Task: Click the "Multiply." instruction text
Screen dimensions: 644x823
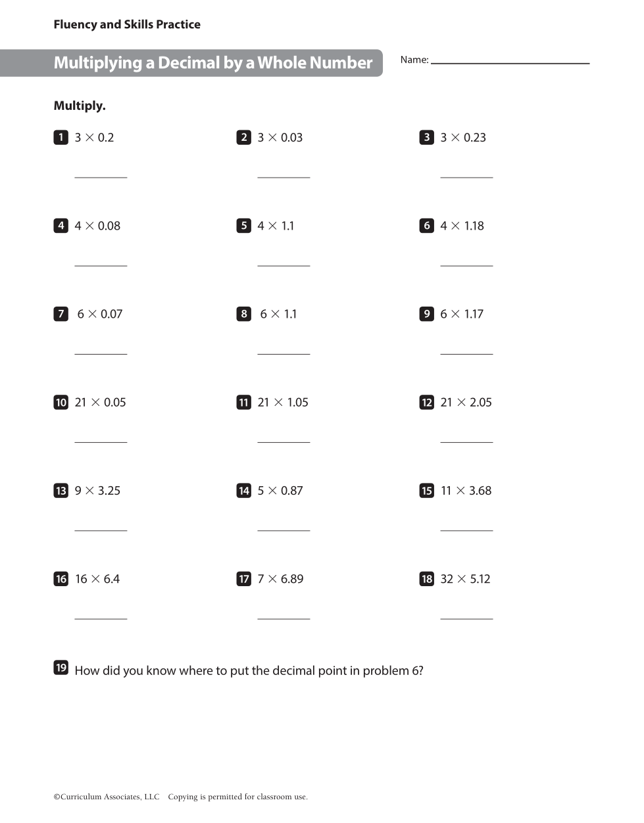Action: click(x=80, y=106)
